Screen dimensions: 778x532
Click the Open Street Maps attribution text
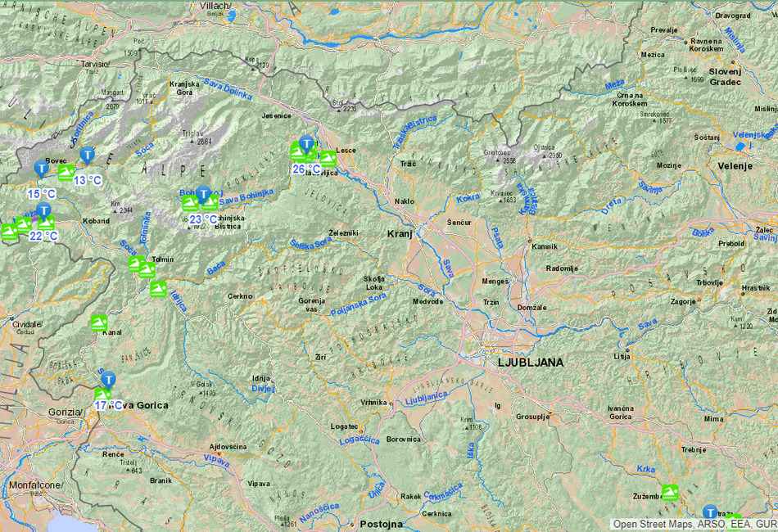pyautogui.click(x=654, y=524)
